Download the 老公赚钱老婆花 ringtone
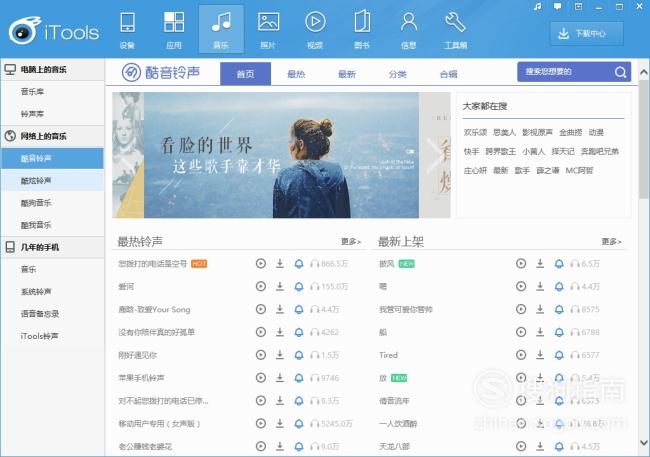Viewport: 650px width, 457px height. (280, 446)
